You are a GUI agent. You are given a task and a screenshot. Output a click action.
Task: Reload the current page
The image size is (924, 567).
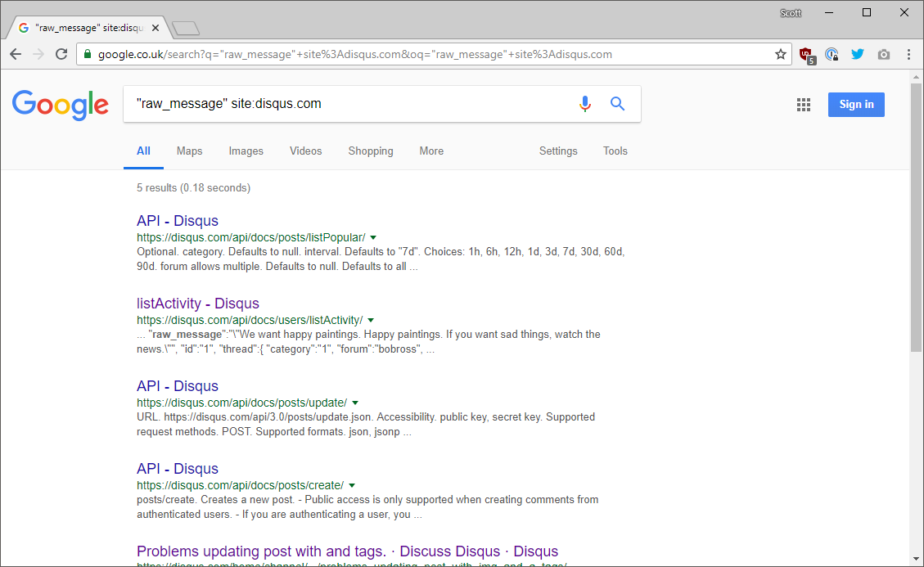click(61, 54)
